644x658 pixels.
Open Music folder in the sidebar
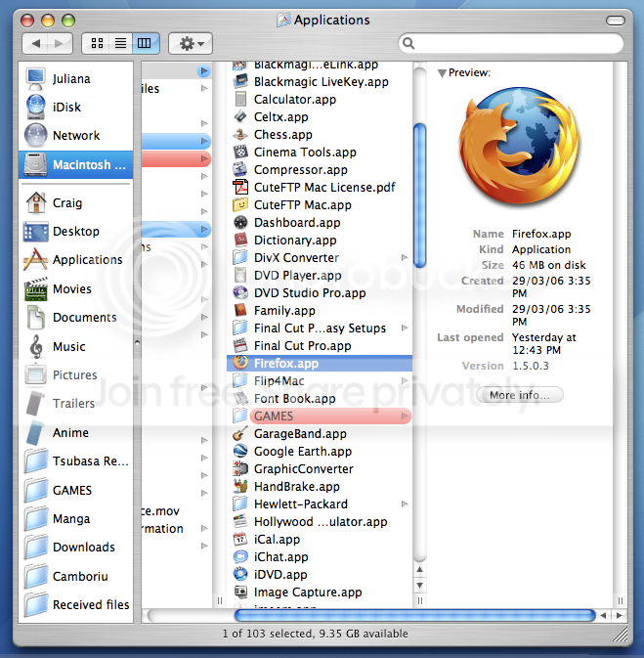pyautogui.click(x=76, y=347)
